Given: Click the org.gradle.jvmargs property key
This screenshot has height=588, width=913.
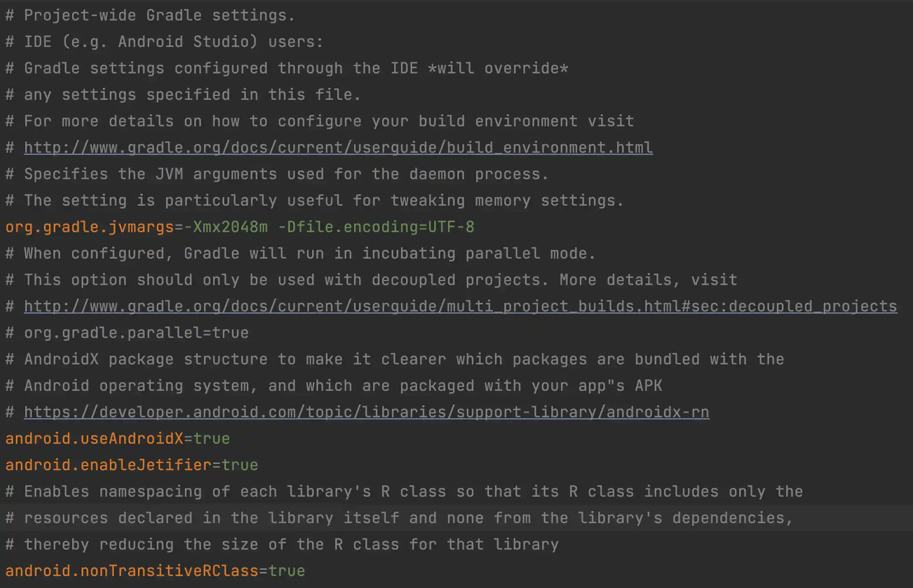Looking at the screenshot, I should click(x=89, y=227).
